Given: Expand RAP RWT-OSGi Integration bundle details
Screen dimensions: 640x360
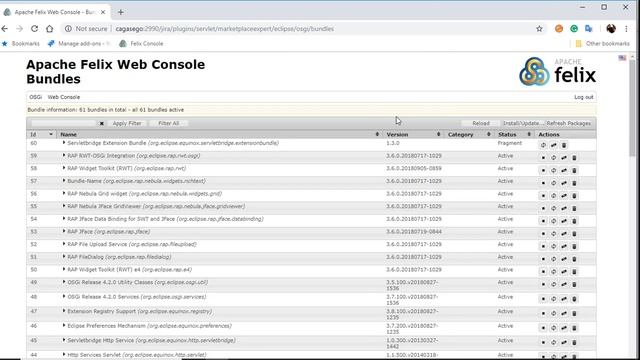Looking at the screenshot, I should [x=64, y=156].
